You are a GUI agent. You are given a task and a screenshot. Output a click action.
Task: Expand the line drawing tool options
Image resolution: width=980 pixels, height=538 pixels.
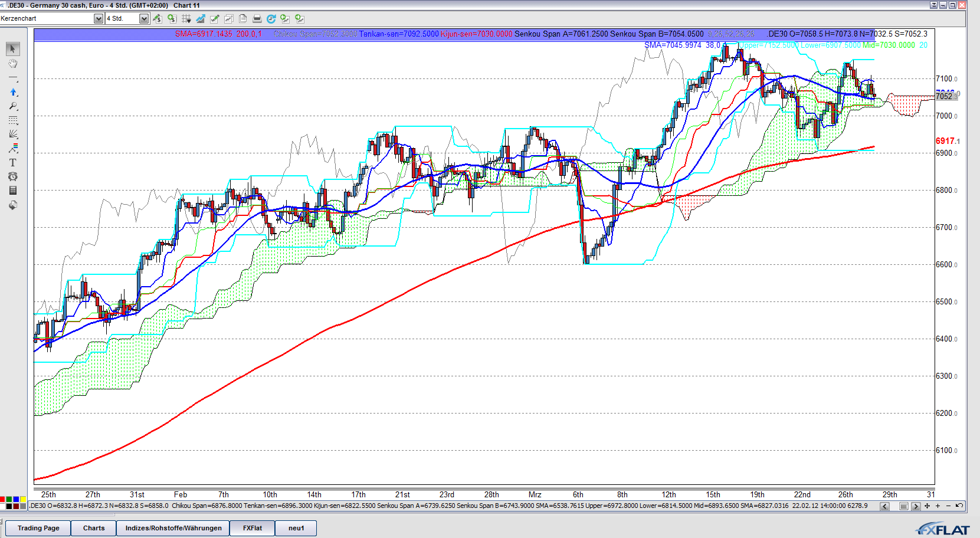[x=13, y=78]
